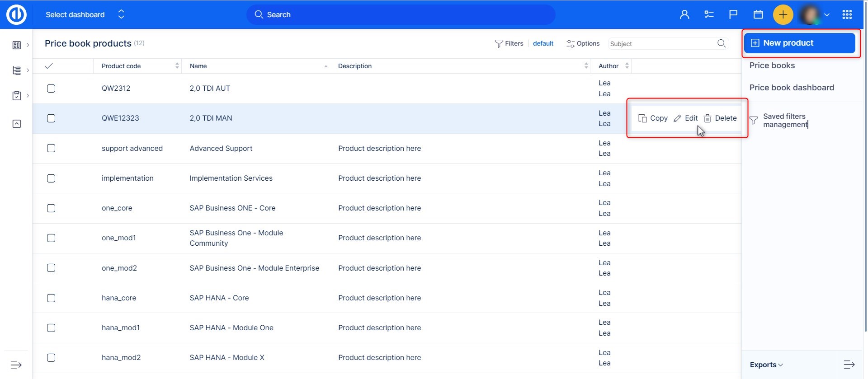
Task: Click Edit for the 2,0 TDI MAN row
Action: (686, 118)
